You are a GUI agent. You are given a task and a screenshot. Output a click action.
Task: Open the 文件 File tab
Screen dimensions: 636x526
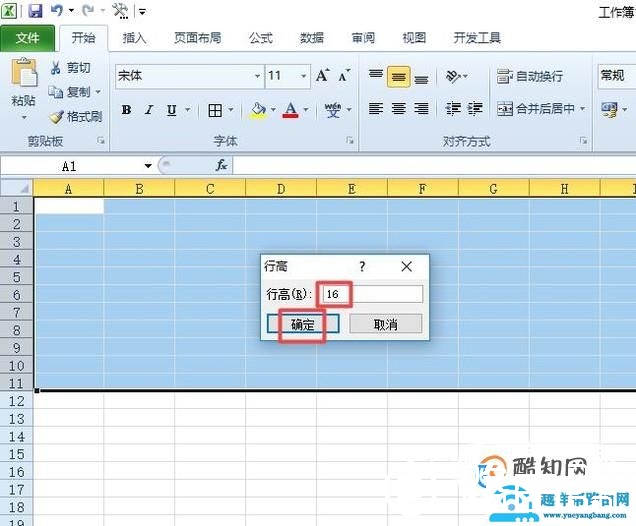pos(27,38)
